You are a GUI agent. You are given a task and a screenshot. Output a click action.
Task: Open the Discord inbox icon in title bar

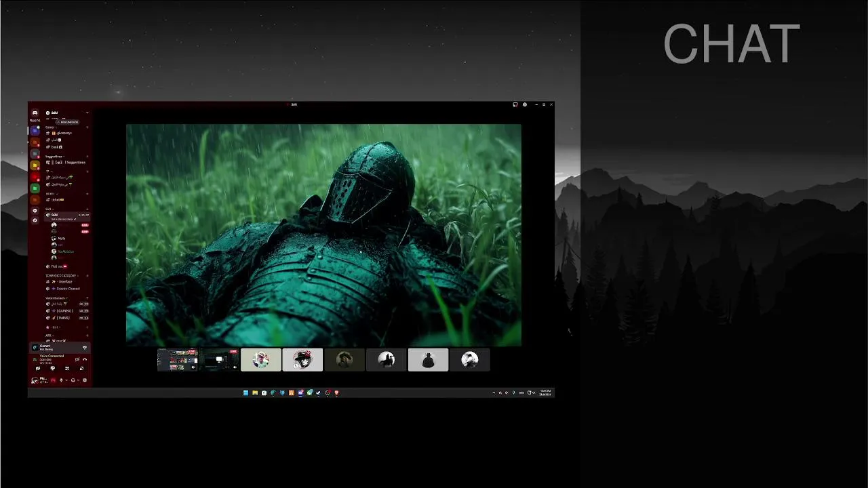pos(515,104)
